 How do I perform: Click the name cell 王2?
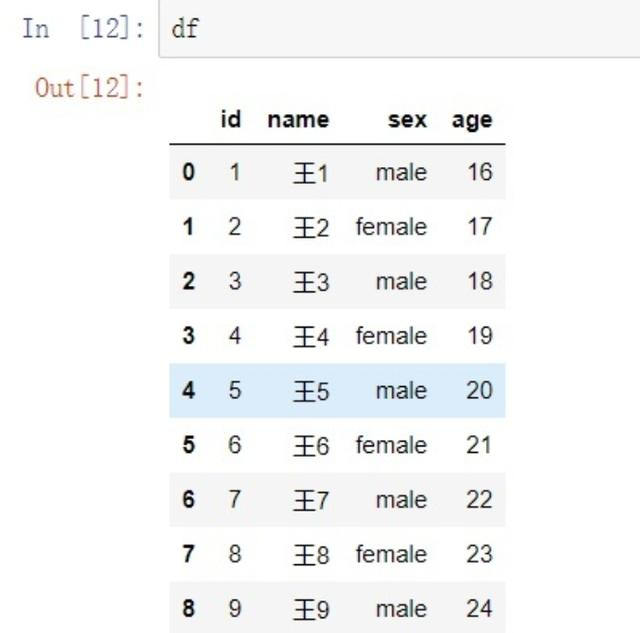click(311, 227)
